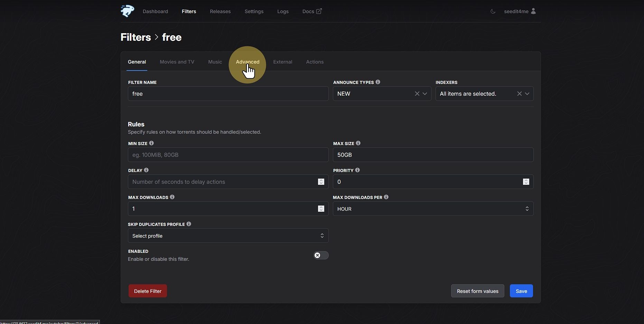Switch to the Advanced tab
This screenshot has width=644, height=324.
point(248,62)
